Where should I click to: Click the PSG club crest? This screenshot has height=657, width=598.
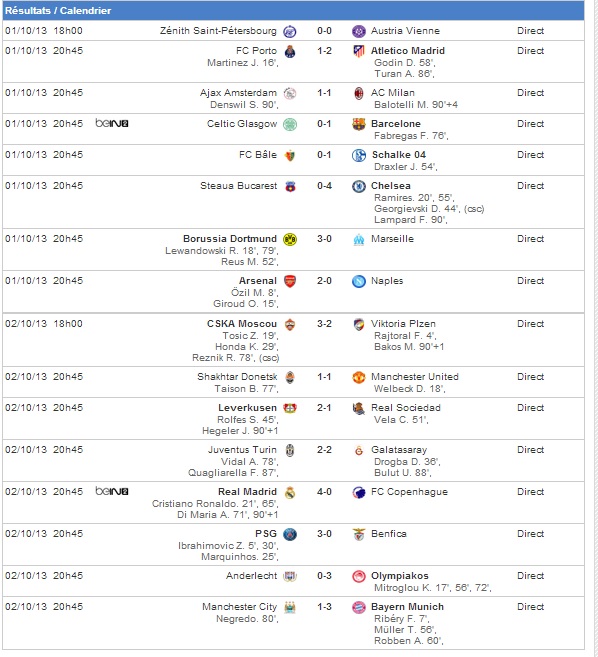pos(290,534)
